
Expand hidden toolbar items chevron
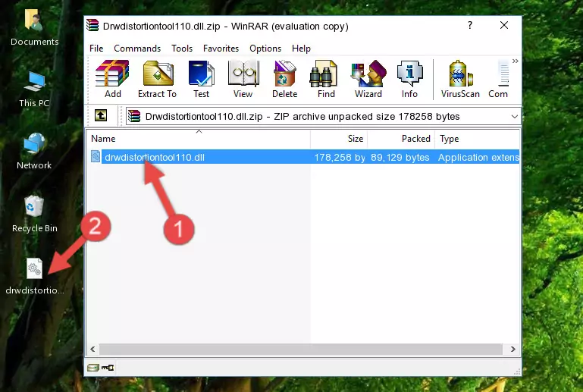coord(516,61)
